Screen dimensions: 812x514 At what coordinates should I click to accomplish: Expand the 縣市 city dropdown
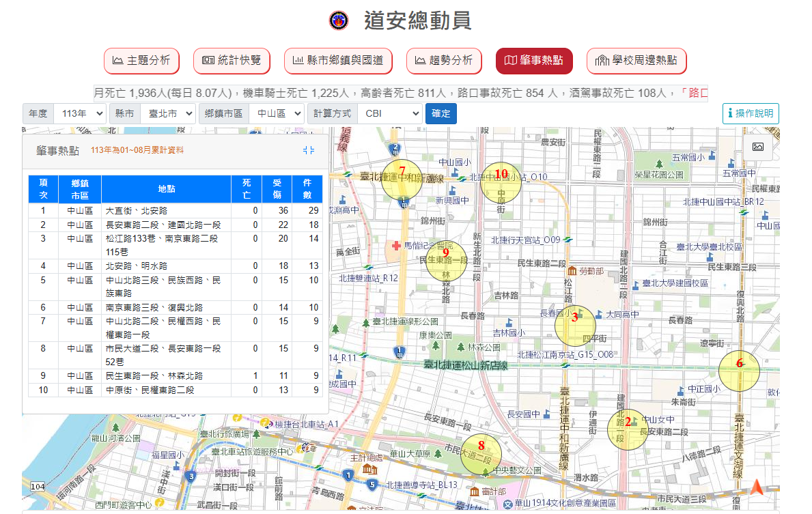click(x=167, y=113)
